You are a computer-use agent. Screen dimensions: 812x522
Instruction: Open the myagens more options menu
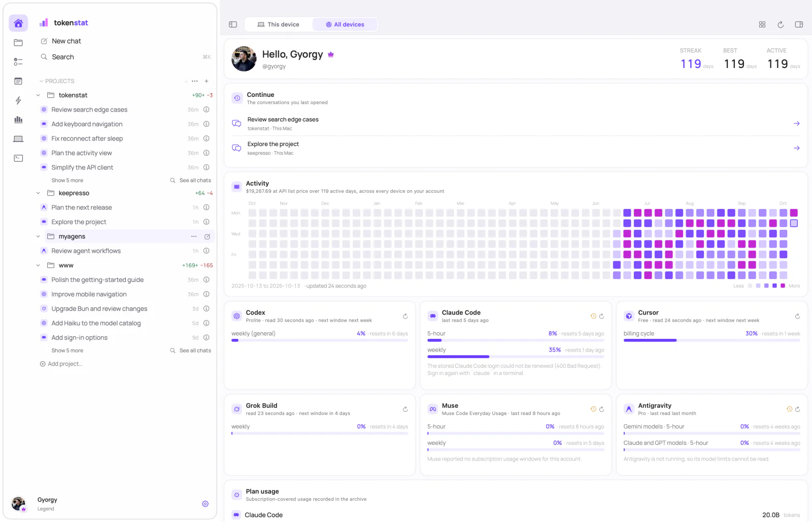pos(194,236)
